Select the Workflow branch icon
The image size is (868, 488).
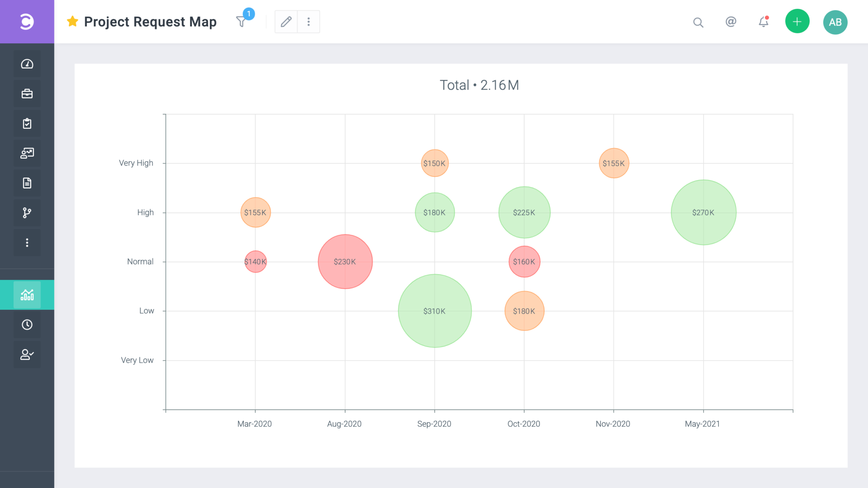point(27,213)
